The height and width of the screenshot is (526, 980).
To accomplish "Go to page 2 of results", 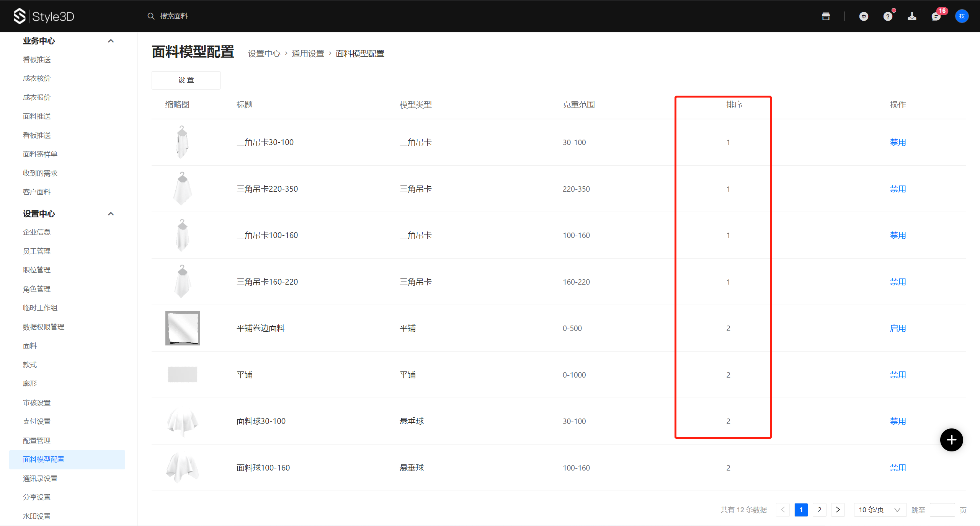I will pyautogui.click(x=819, y=510).
